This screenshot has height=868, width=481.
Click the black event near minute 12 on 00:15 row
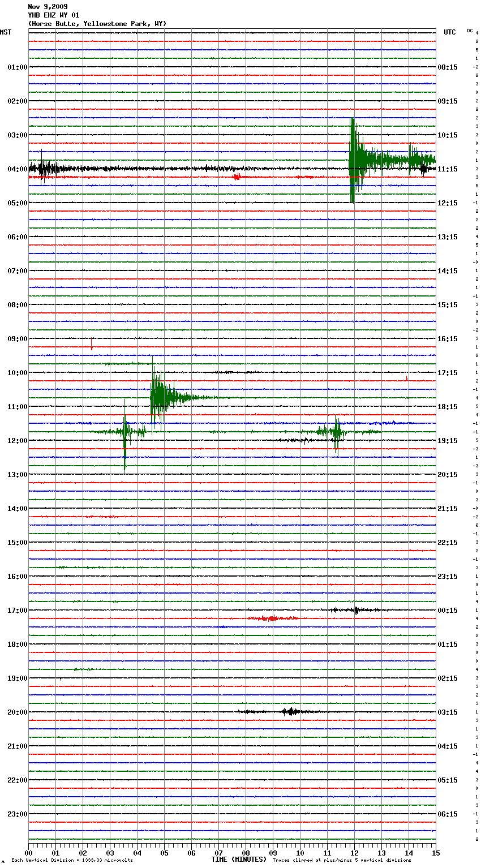(x=356, y=610)
